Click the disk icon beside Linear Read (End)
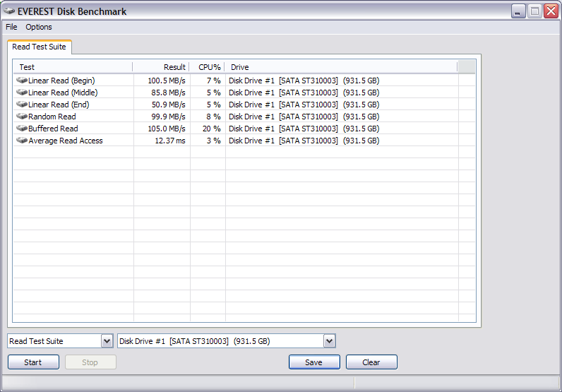This screenshot has height=392, width=562. 22,105
